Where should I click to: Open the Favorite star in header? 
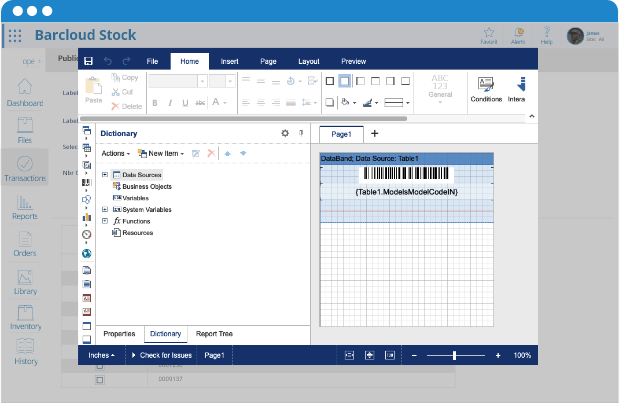[x=489, y=36]
